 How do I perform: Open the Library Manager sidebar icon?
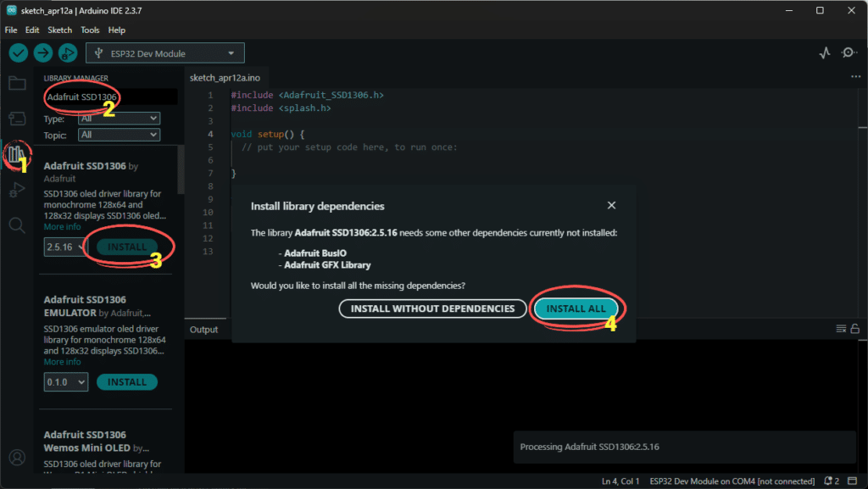pos(16,154)
